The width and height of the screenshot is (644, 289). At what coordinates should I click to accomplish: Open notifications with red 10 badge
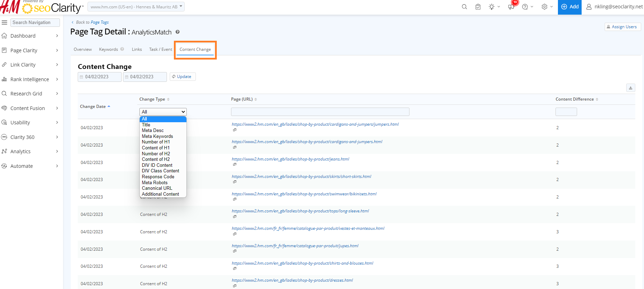(511, 7)
